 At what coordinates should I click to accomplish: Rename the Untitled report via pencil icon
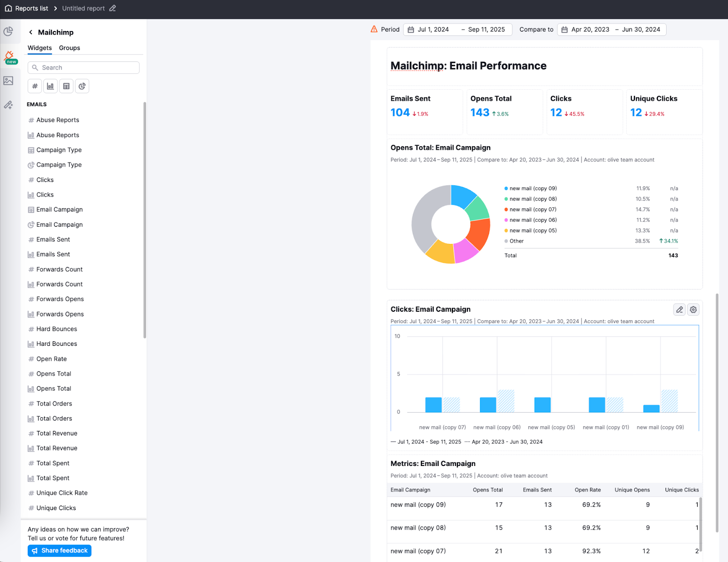pos(112,8)
